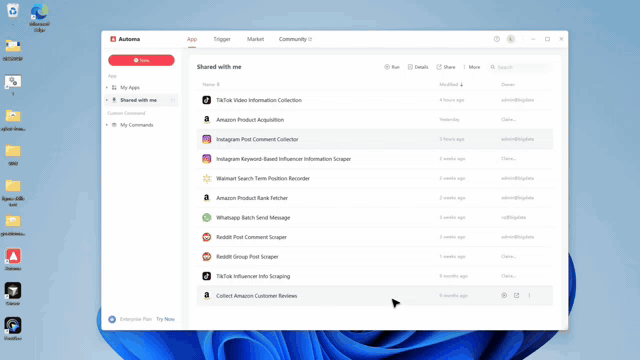This screenshot has width=640, height=360.
Task: Select Instagram Post Comment Collector row name
Action: click(x=257, y=139)
